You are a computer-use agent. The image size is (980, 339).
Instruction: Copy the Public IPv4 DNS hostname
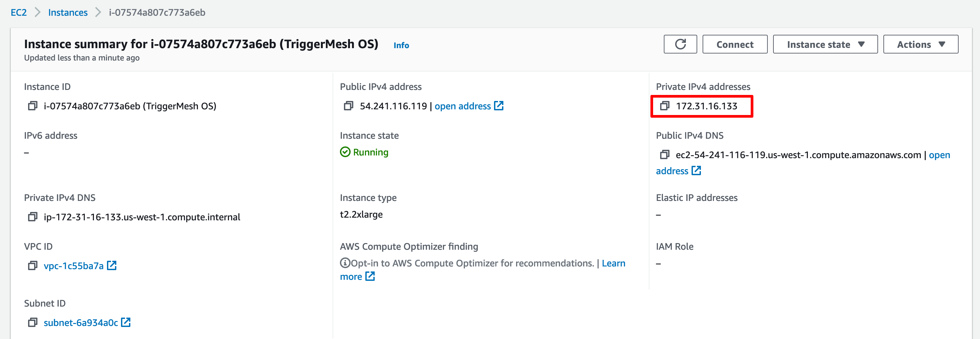click(x=664, y=154)
